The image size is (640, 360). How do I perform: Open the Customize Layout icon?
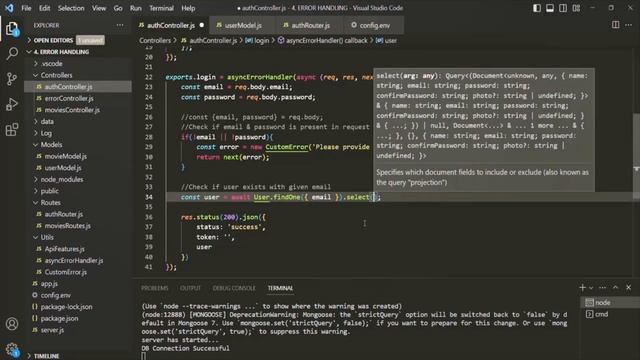tap(576, 8)
